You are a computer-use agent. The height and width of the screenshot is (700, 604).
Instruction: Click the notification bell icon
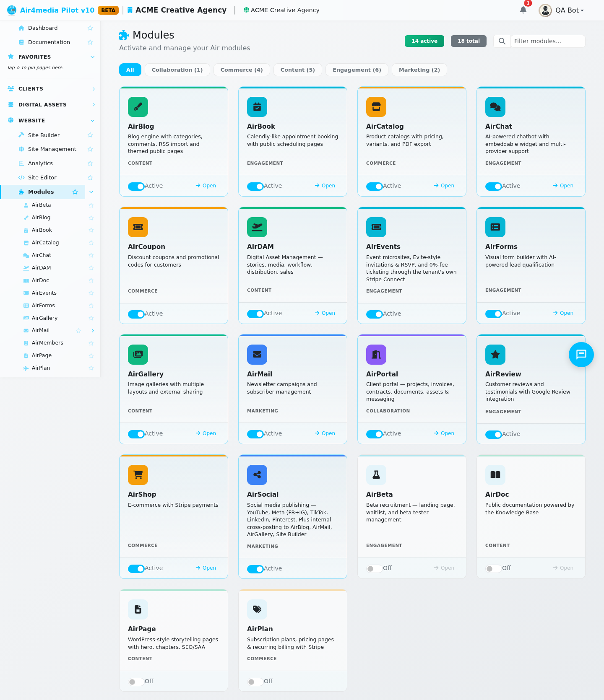click(523, 10)
